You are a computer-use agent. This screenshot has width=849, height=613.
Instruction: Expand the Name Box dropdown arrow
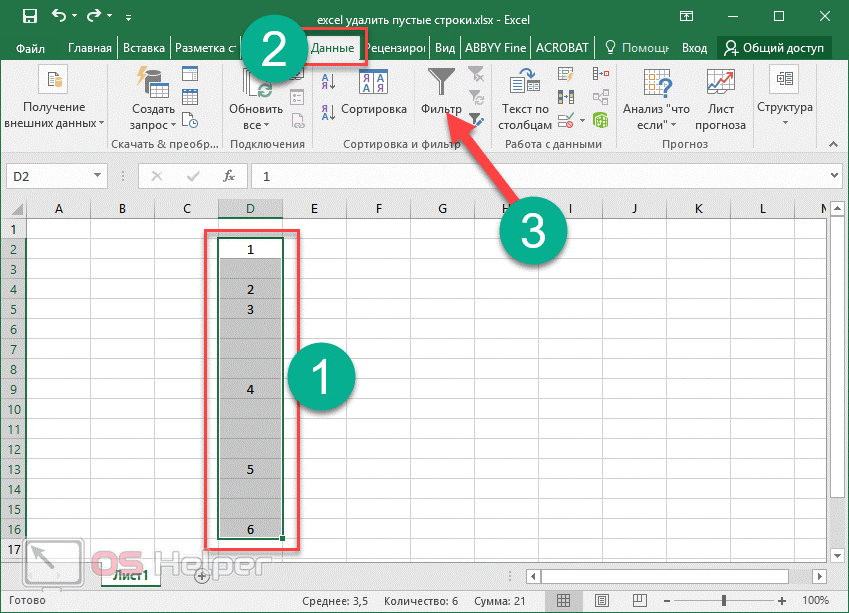(x=97, y=175)
